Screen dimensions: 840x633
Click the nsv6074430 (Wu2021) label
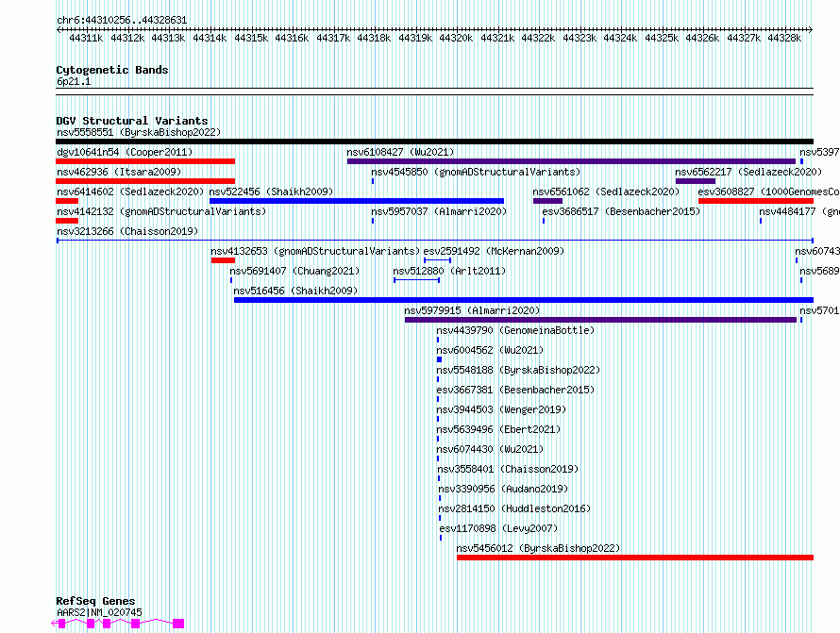click(490, 449)
